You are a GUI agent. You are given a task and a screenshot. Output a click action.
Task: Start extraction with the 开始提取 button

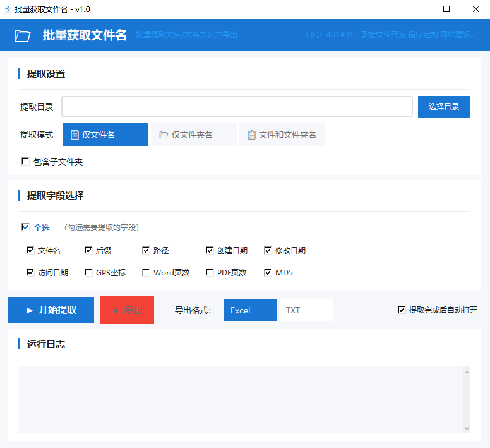coord(51,310)
